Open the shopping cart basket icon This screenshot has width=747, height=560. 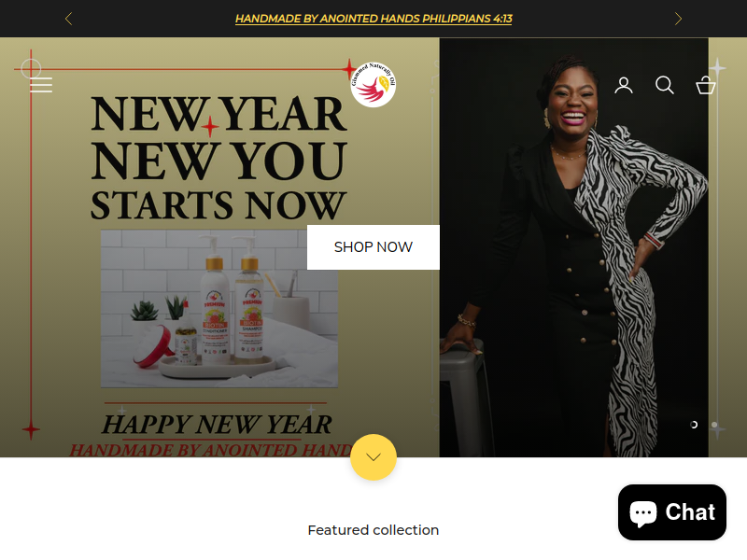[x=706, y=85]
